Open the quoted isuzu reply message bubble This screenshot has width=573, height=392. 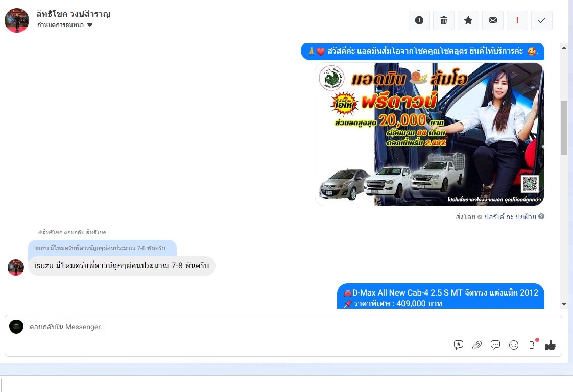[102, 248]
